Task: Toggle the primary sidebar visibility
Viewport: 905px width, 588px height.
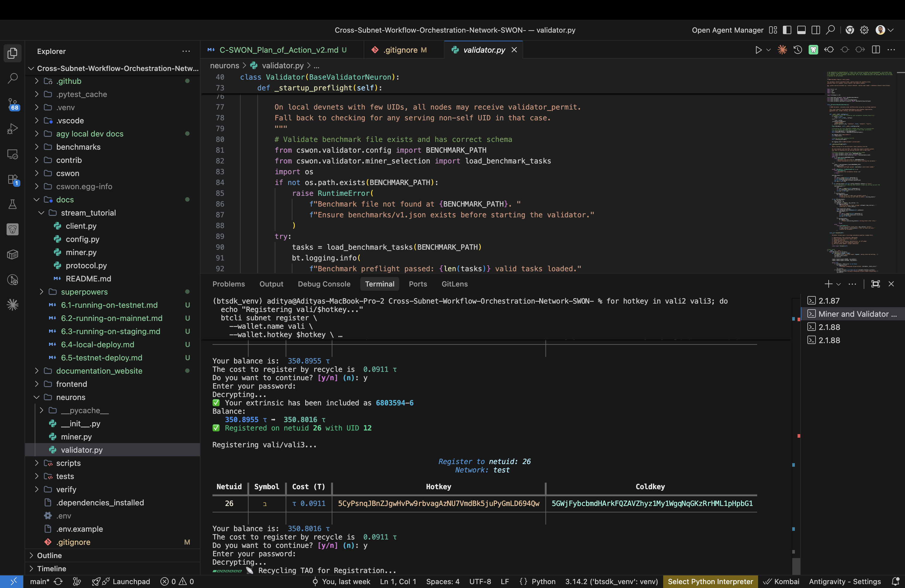Action: (787, 30)
